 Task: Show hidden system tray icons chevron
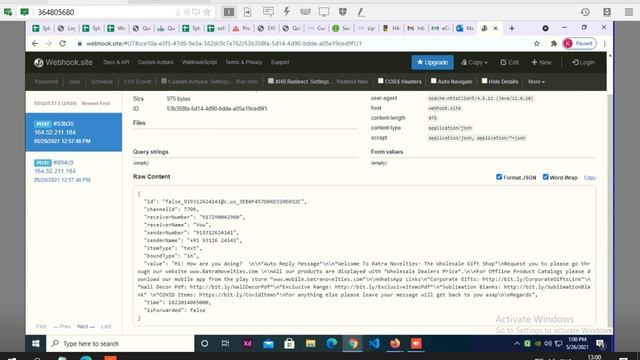[517, 343]
